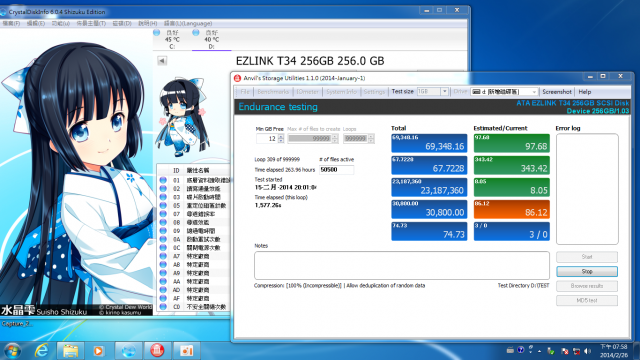Click the Max # of files stepper
The width and height of the screenshot is (640, 360).
[335, 139]
